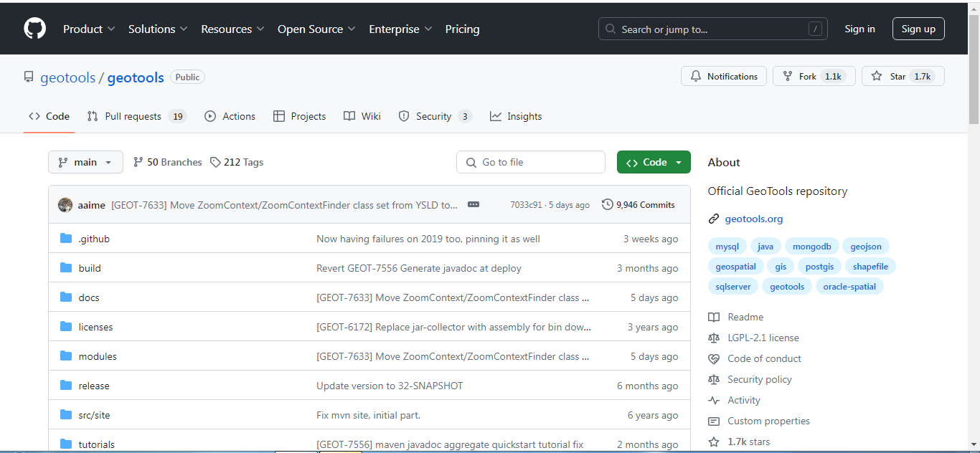Click the Activity pulse icon
This screenshot has height=453, width=980.
click(714, 401)
